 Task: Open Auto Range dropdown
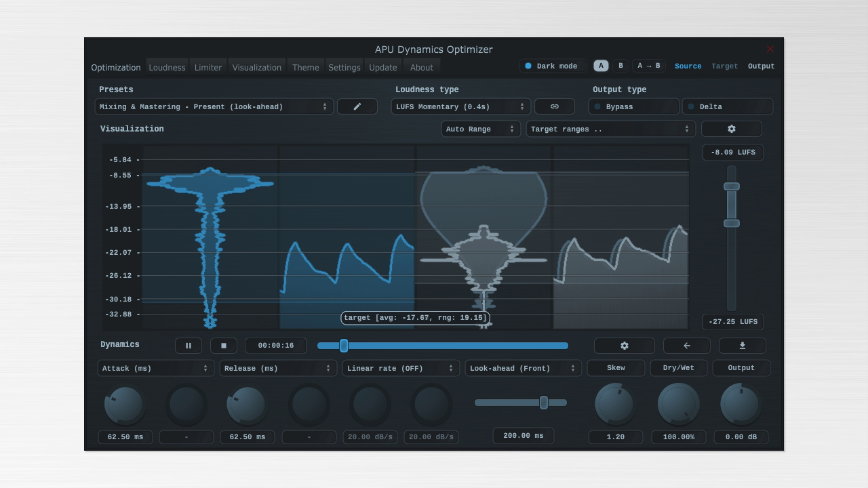481,129
